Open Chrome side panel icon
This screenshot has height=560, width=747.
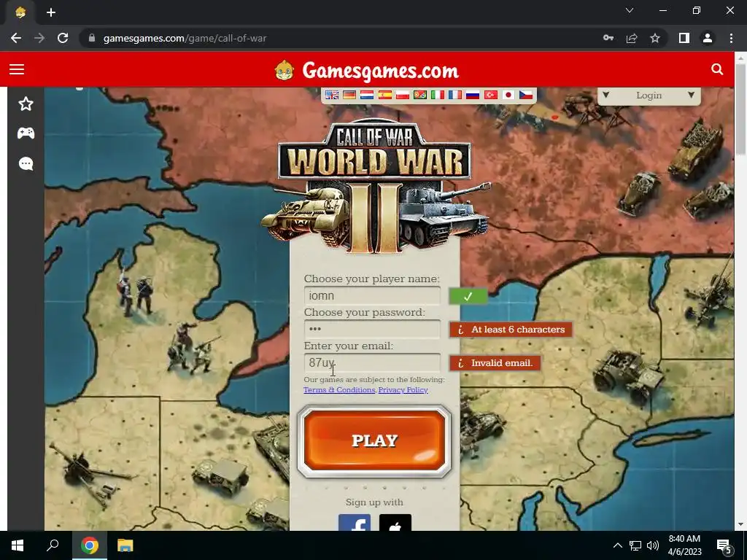tap(684, 38)
